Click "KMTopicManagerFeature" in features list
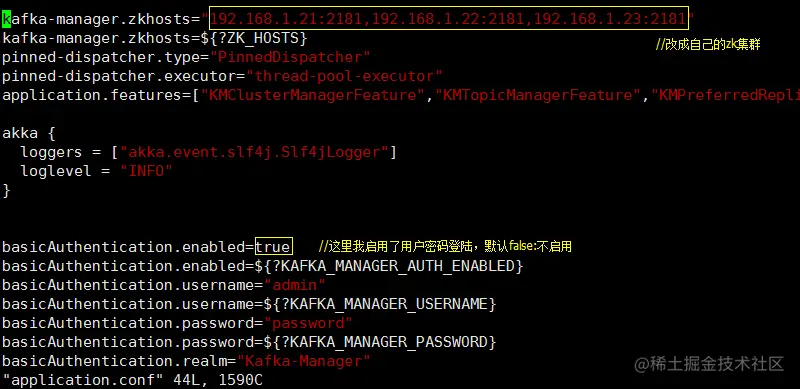Image resolution: width=800 pixels, height=389 pixels. tap(538, 95)
